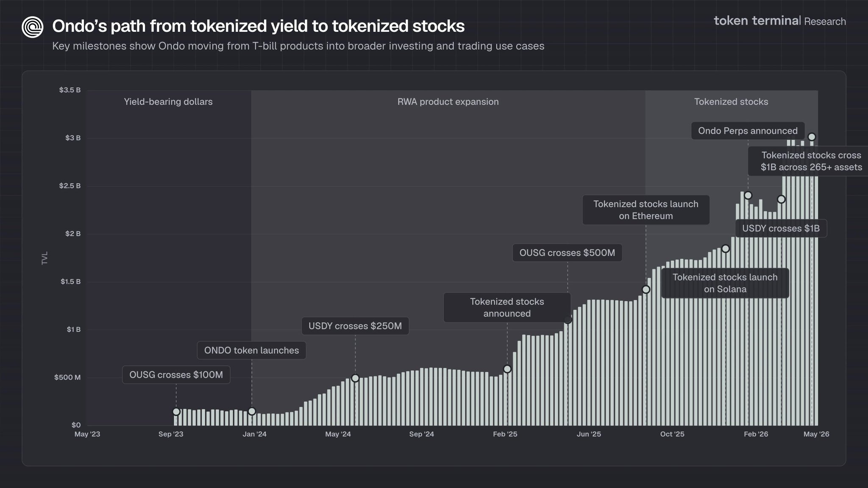Select the OUSG crosses $100M marker dot
Image resolution: width=868 pixels, height=488 pixels.
(176, 412)
